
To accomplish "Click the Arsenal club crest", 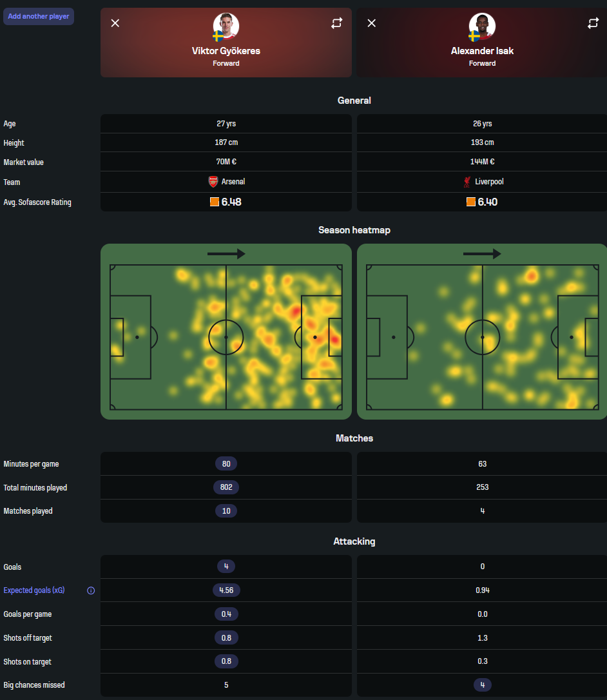I will (213, 182).
